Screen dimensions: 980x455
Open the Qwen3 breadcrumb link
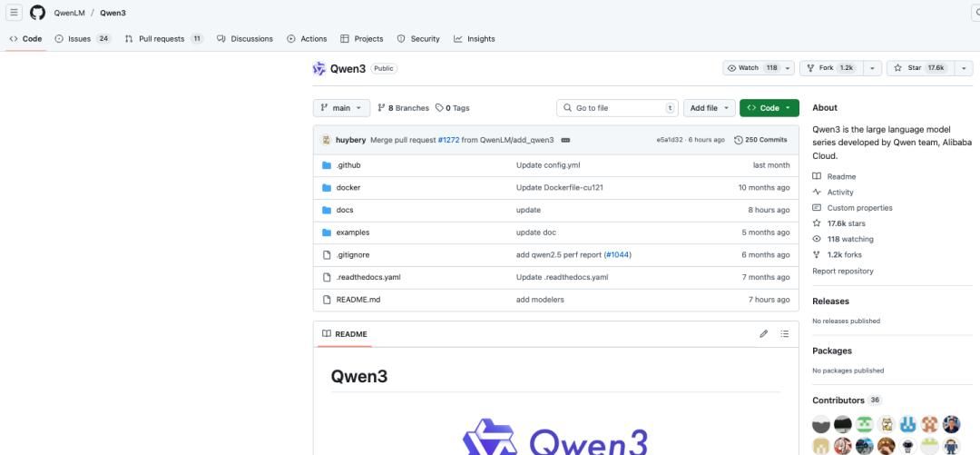click(x=113, y=13)
